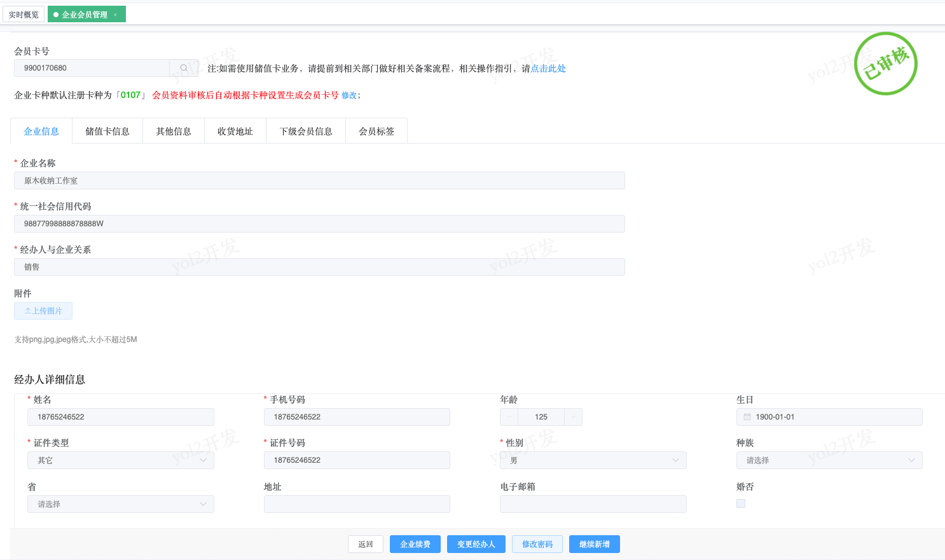
Task: Decrease the 年龄 value with minus
Action: tap(509, 417)
